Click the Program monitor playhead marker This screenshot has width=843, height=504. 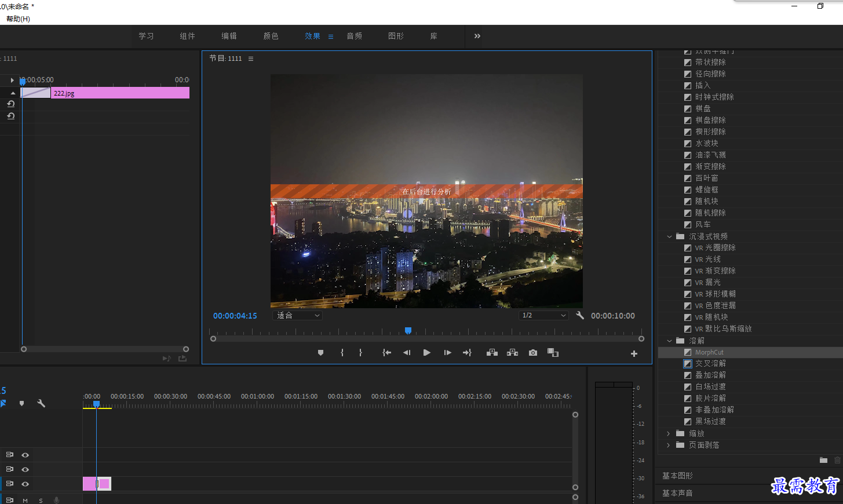point(408,331)
